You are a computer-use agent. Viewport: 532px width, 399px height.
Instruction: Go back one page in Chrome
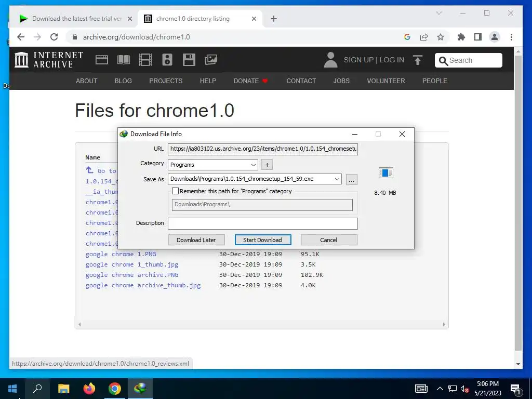(x=21, y=37)
